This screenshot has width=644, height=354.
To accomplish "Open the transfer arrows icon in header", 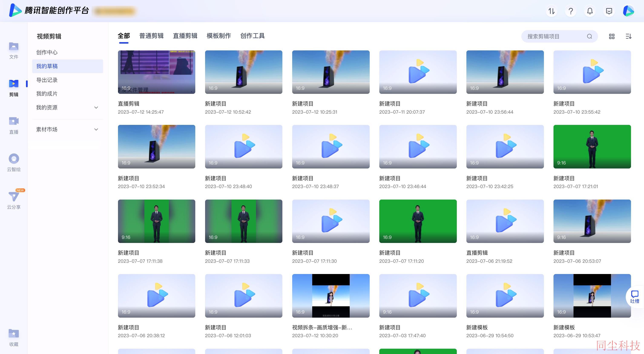I will point(552,11).
